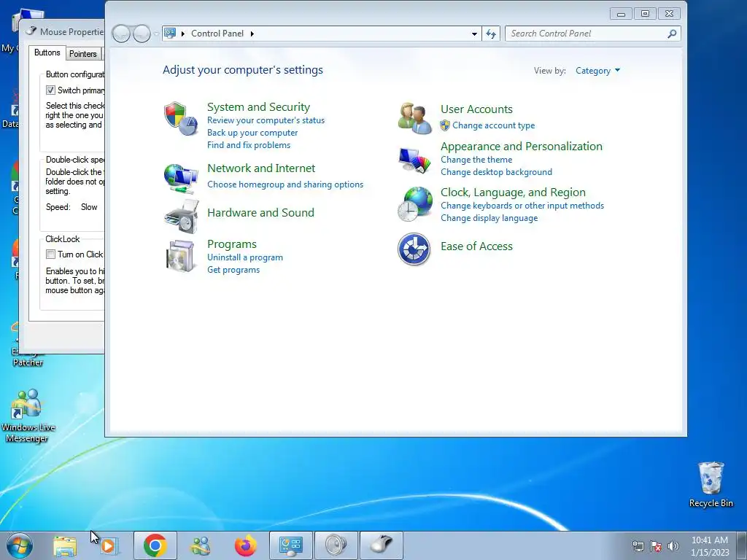Click the Show desktop strip at taskbar end
This screenshot has height=560, width=747.
tap(742, 545)
